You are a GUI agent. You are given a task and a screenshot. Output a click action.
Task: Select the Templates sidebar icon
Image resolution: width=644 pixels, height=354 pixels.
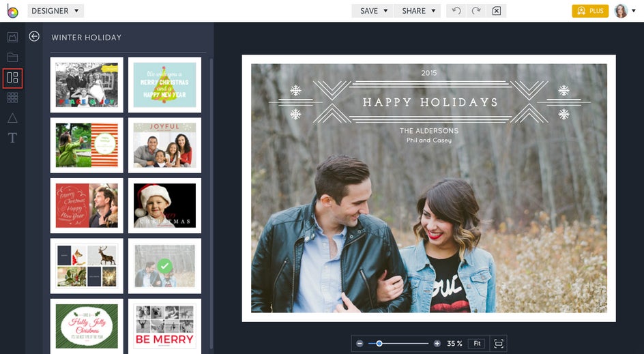(x=12, y=78)
